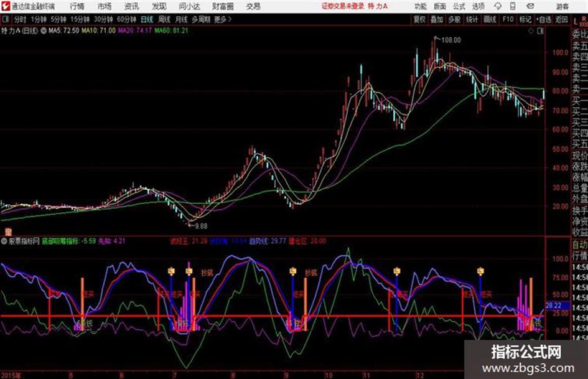This screenshot has height=379, width=588.
Task: Click the 底部吸筹指标 value label
Action: 68,241
